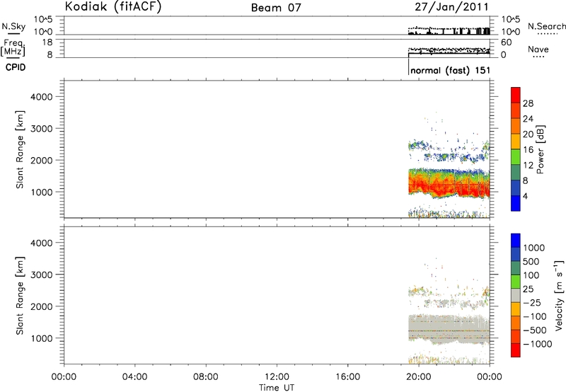Click the 10^5 left tick in noise panel
Viewport: 566px width, 392px height.
tap(43, 20)
